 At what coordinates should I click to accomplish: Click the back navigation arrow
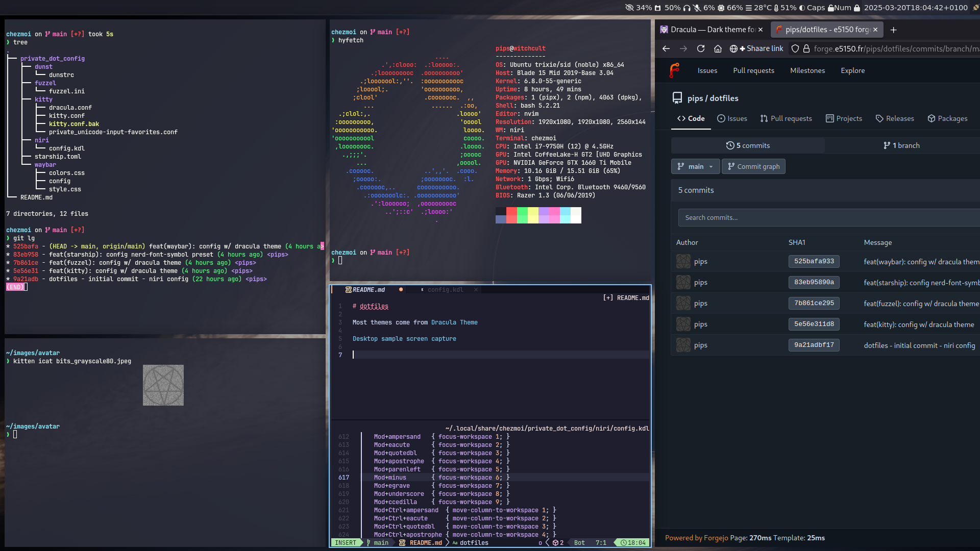click(666, 48)
